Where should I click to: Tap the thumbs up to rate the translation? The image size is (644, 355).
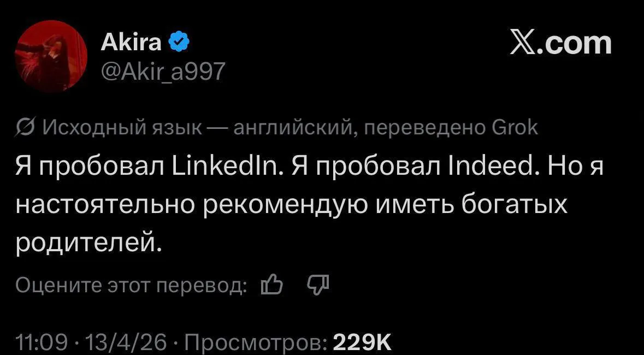click(272, 285)
